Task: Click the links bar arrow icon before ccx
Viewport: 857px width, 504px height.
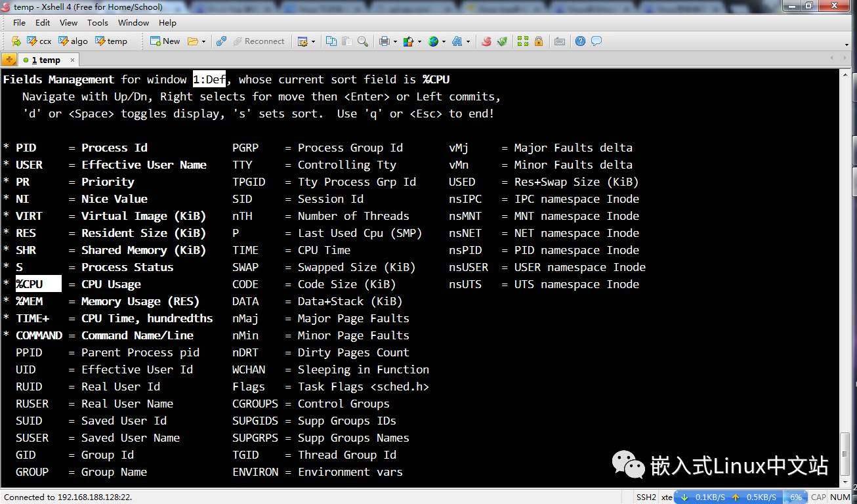Action: click(x=16, y=41)
